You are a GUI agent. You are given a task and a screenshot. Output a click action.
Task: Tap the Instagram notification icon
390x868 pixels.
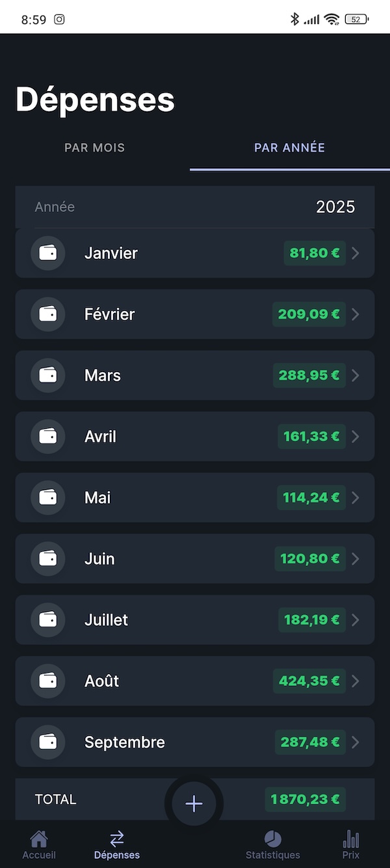coord(59,20)
